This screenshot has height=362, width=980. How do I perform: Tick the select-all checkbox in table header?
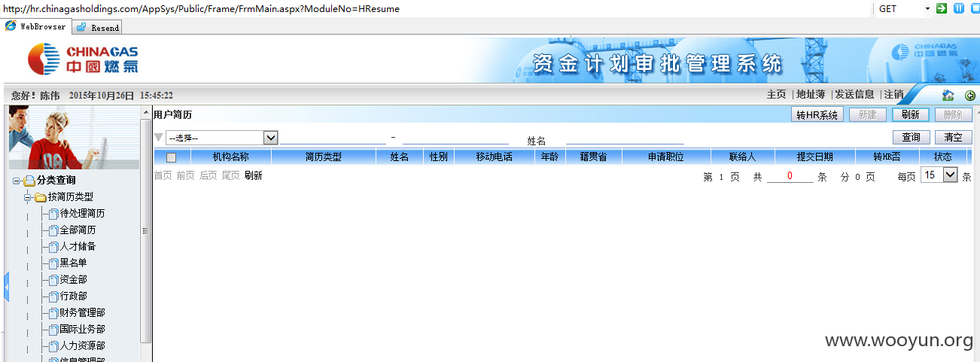171,157
